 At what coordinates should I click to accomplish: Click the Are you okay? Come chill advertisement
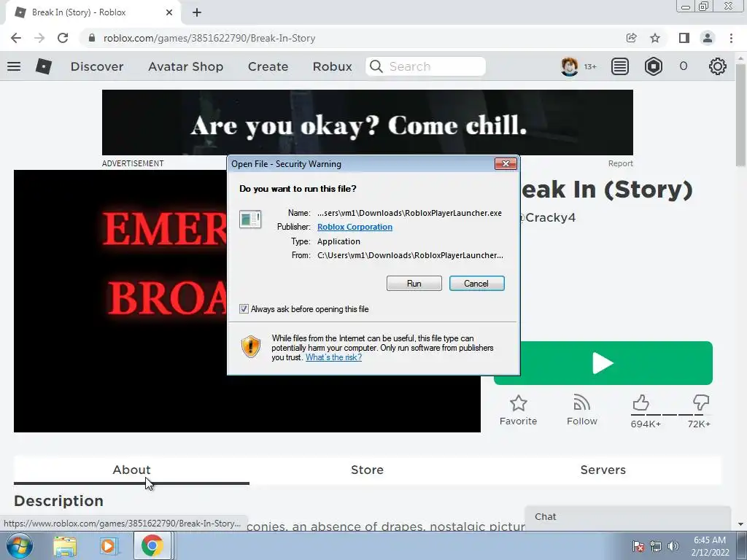(x=368, y=122)
